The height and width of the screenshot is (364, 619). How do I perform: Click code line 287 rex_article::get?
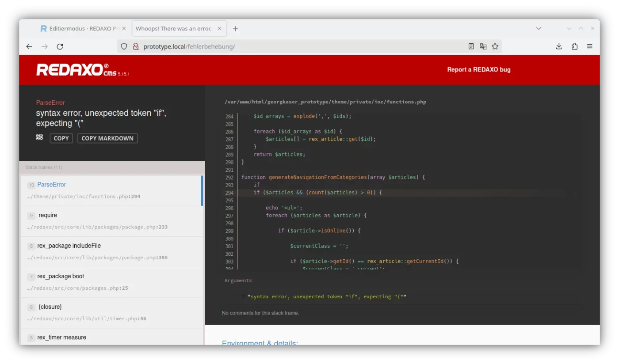[321, 139]
